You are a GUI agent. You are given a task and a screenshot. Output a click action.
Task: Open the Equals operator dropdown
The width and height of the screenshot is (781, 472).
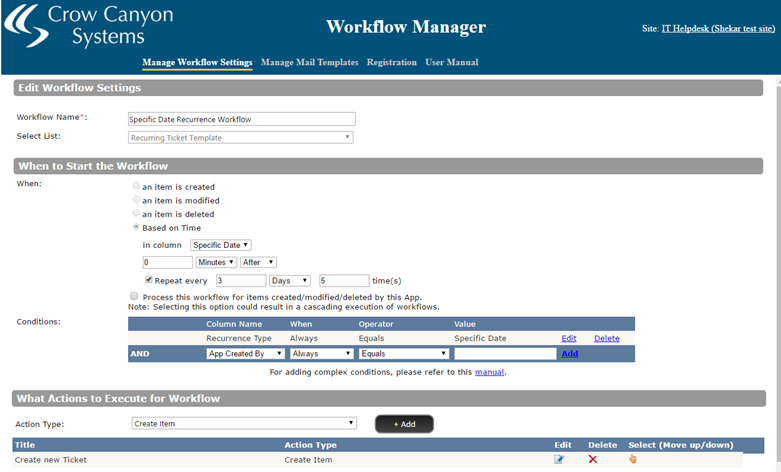click(404, 354)
